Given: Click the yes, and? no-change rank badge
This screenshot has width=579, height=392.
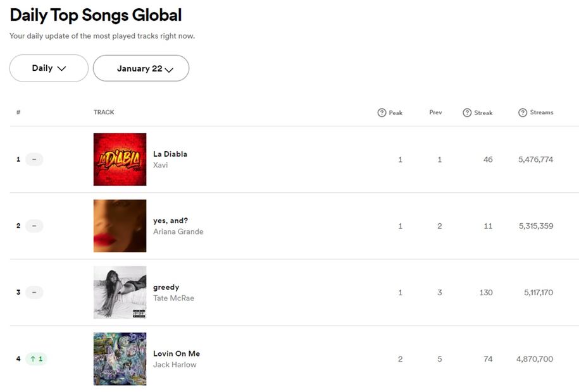Looking at the screenshot, I should pyautogui.click(x=34, y=226).
